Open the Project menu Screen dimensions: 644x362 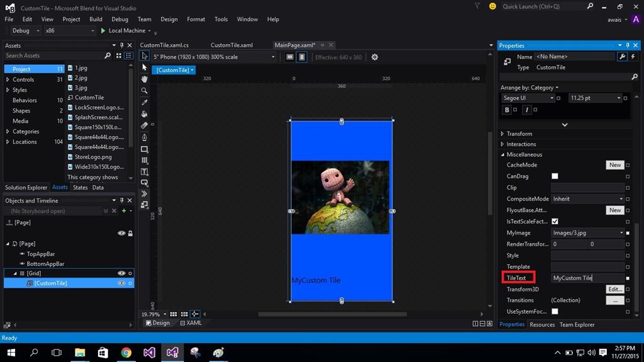coord(71,20)
